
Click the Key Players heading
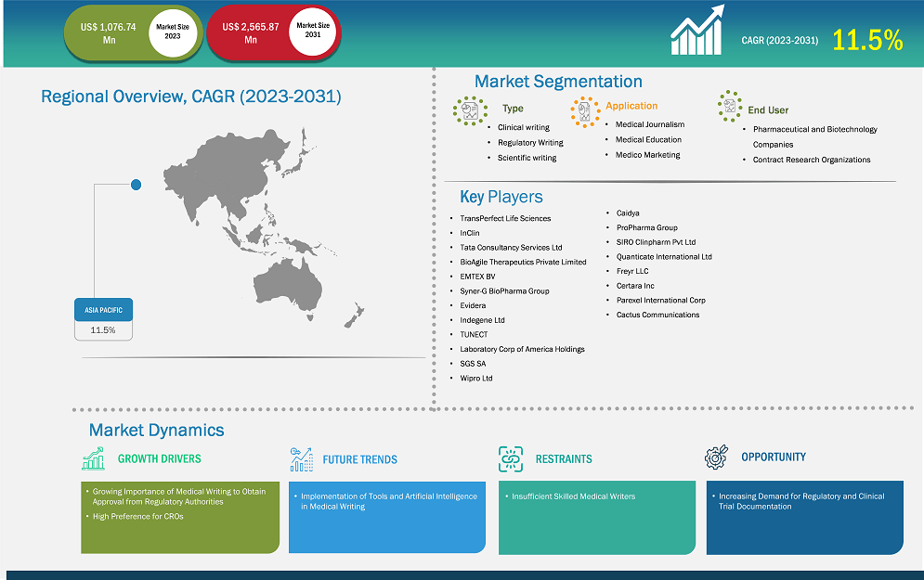tap(501, 197)
